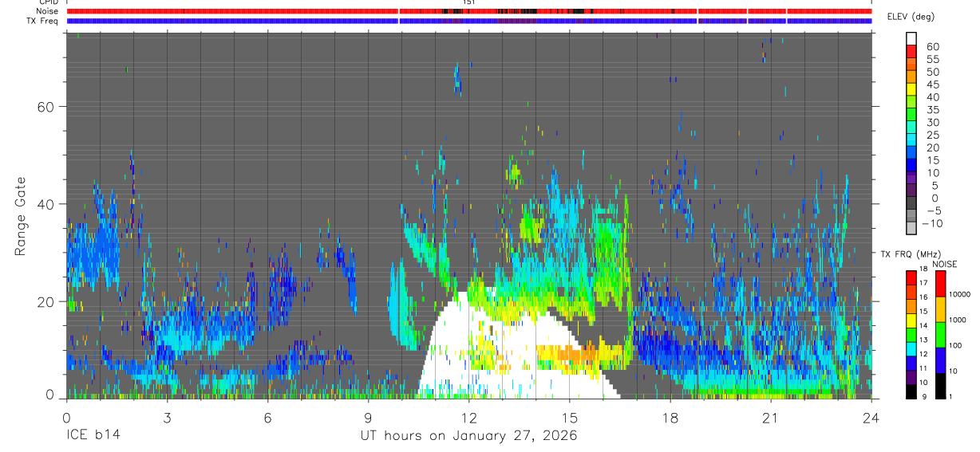Click the '151' CPID value at top
This screenshot has width=980, height=452.
coord(469,2)
